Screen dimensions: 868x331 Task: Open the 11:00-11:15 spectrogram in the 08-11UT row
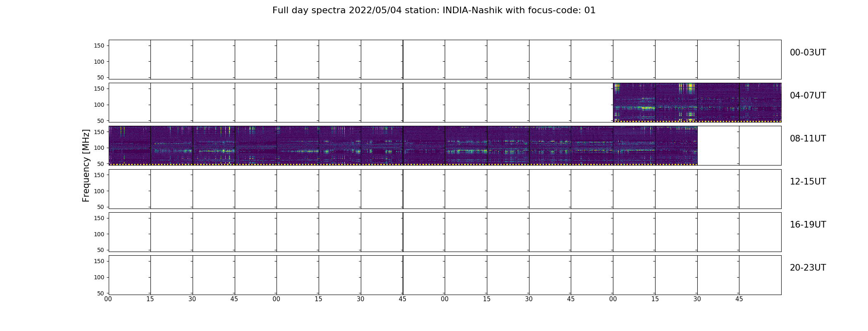[634, 146]
